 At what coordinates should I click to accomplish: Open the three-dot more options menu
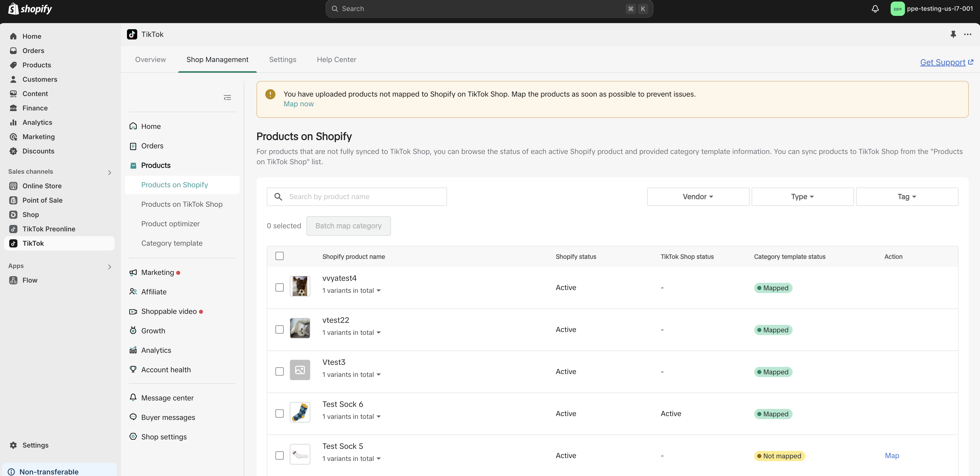point(967,34)
